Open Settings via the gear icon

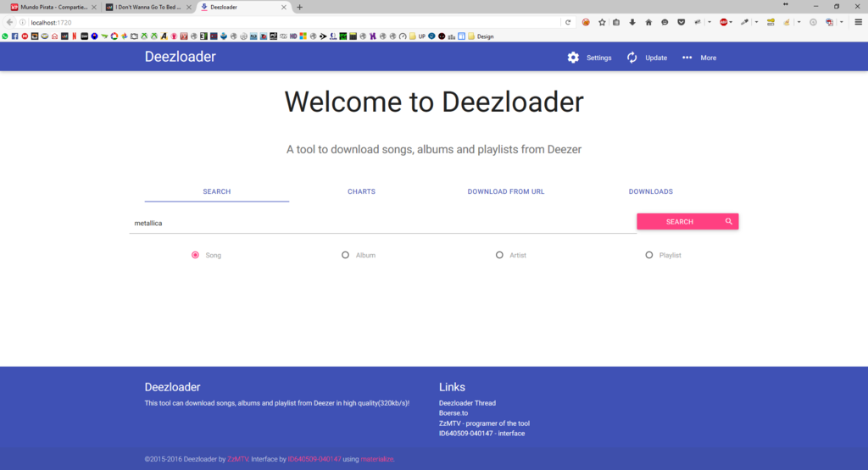point(573,58)
